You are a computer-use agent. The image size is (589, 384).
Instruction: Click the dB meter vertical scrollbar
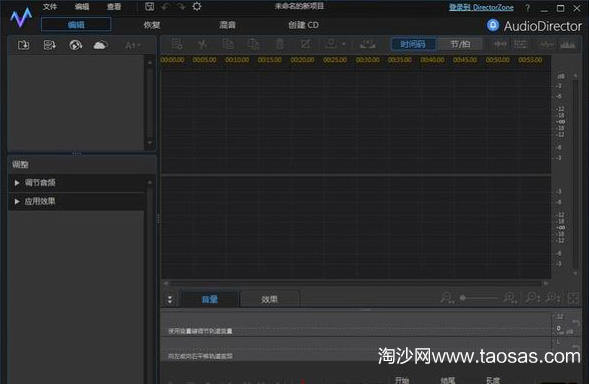pos(575,174)
